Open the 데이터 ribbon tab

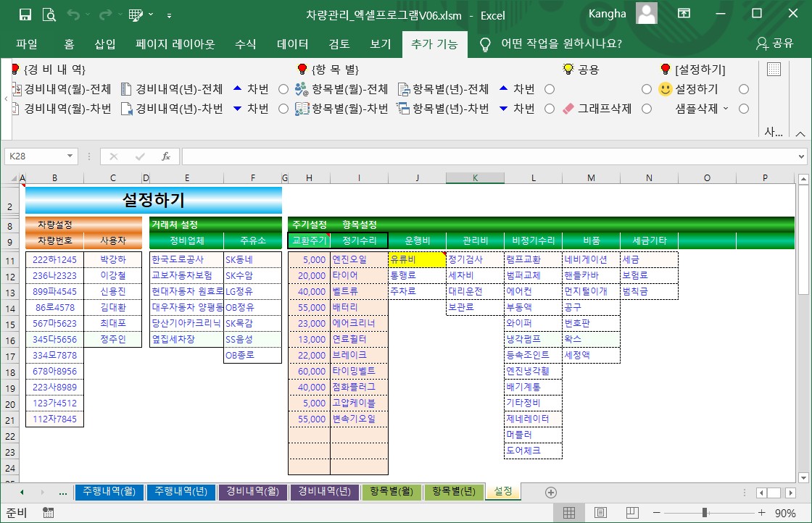(x=293, y=44)
